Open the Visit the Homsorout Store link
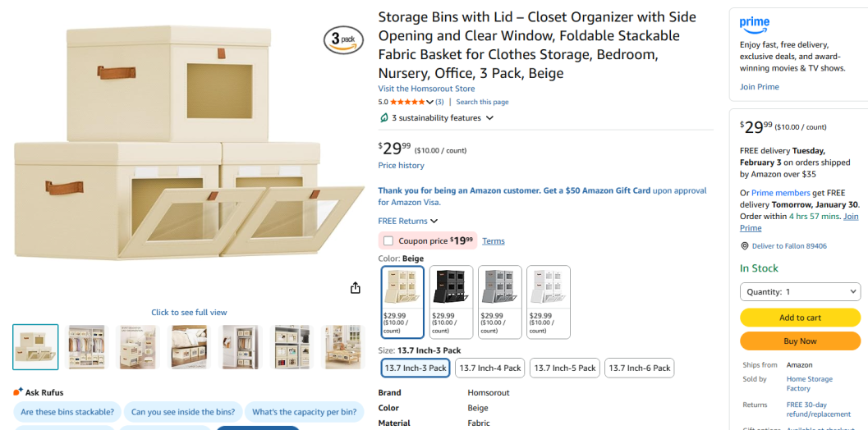The height and width of the screenshot is (430, 868). click(x=426, y=89)
